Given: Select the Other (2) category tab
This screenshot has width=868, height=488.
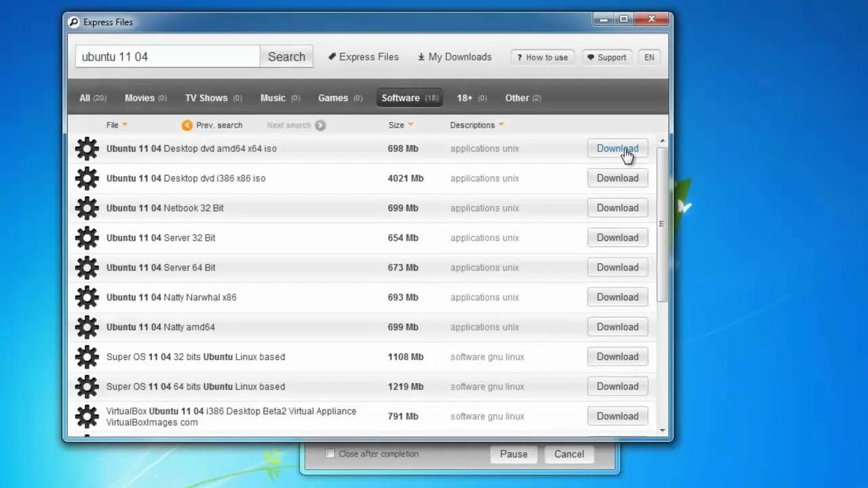Looking at the screenshot, I should tap(523, 98).
